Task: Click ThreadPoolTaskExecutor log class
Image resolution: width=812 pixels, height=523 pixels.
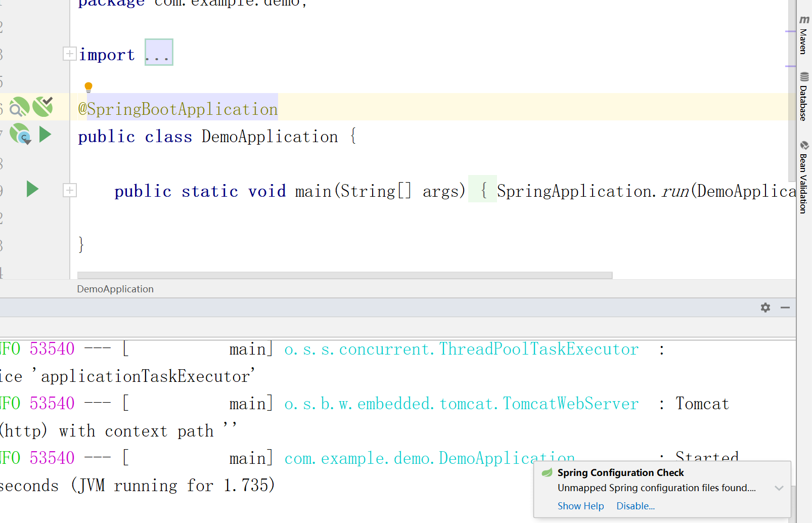Action: pyautogui.click(x=538, y=349)
